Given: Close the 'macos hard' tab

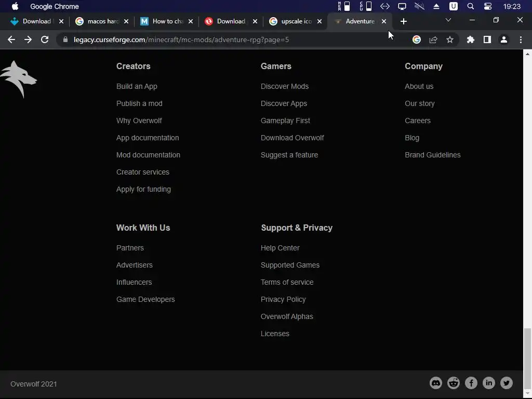Looking at the screenshot, I should [126, 21].
